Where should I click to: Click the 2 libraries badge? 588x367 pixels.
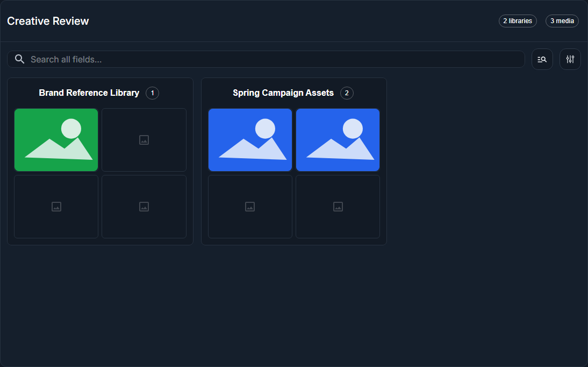[x=518, y=21]
